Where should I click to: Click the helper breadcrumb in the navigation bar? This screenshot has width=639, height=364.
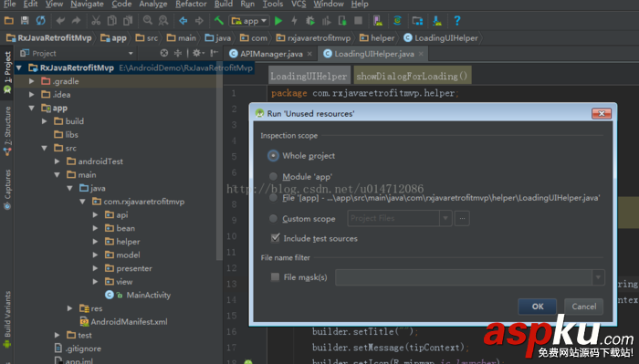coord(377,38)
